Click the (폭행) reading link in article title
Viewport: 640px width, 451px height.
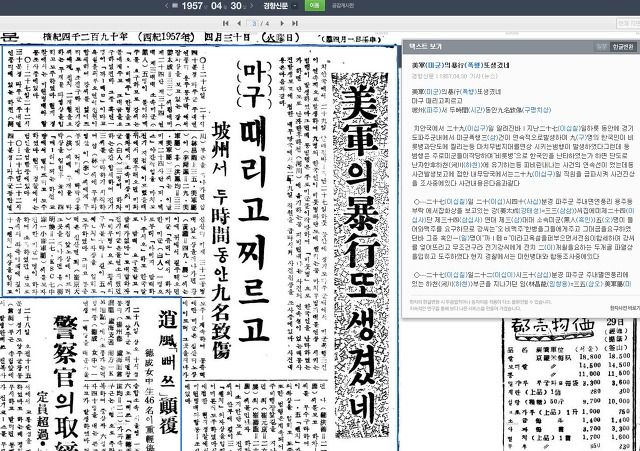point(473,65)
